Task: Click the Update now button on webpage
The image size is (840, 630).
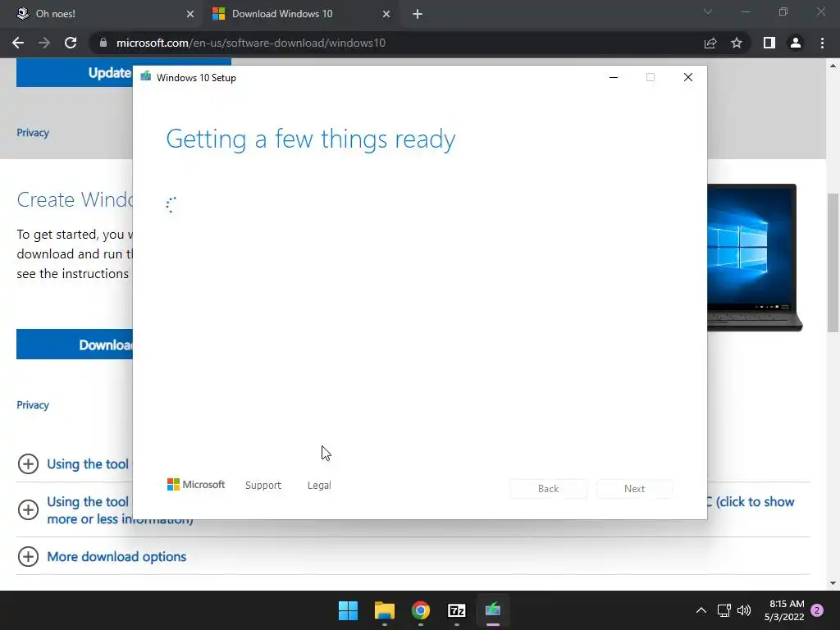Action: (75, 73)
